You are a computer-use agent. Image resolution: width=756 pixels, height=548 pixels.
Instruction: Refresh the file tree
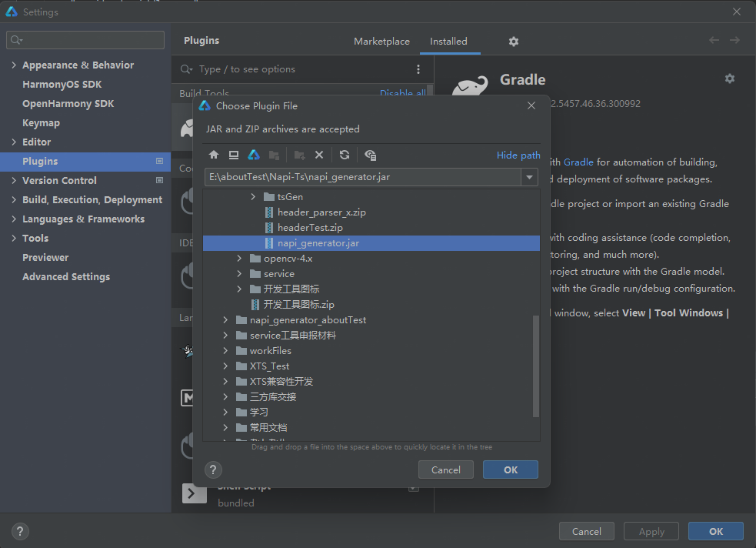click(345, 155)
